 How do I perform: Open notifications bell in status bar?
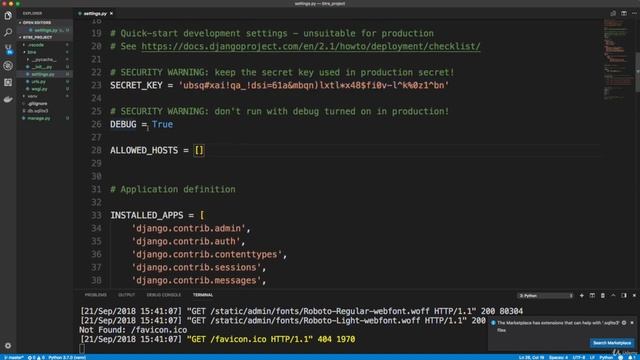coord(631,357)
